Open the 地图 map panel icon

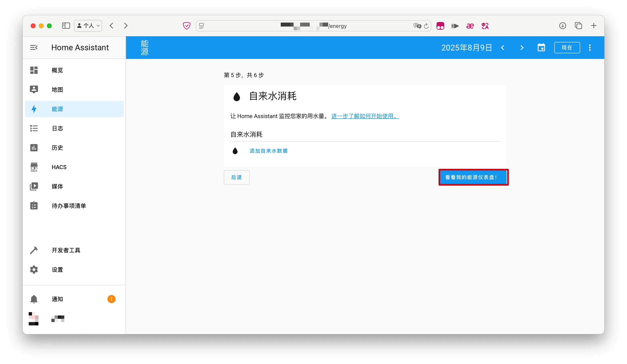(34, 89)
